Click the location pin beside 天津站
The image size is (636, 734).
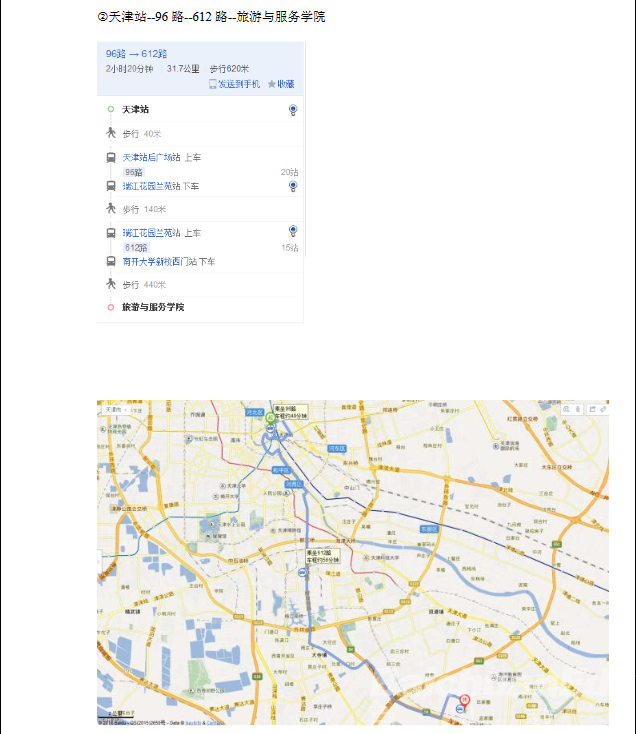[292, 109]
